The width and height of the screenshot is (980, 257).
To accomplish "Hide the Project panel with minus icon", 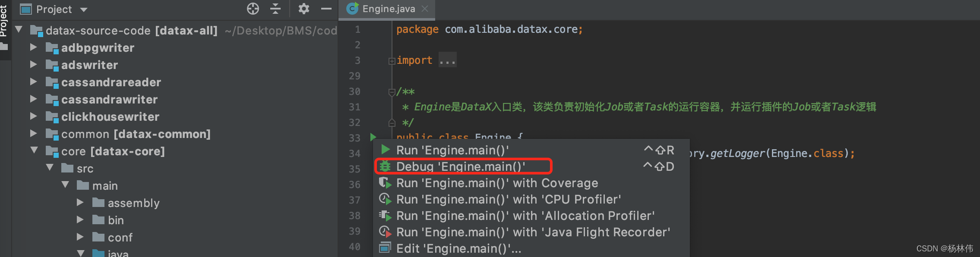I will 326,9.
